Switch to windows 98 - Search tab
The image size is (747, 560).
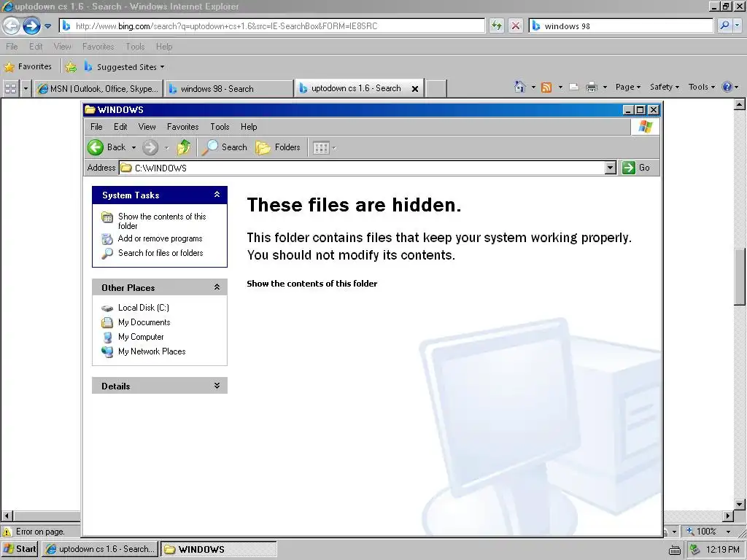coord(228,88)
